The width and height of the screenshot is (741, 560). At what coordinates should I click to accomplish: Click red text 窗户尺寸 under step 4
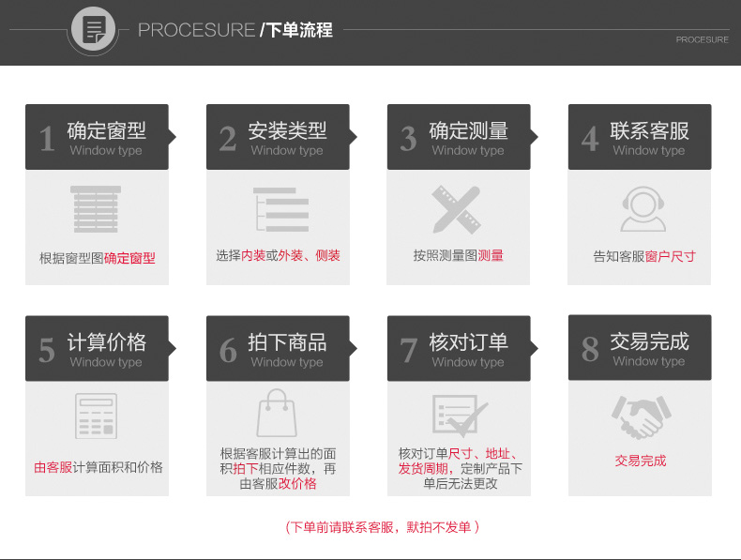(x=670, y=256)
